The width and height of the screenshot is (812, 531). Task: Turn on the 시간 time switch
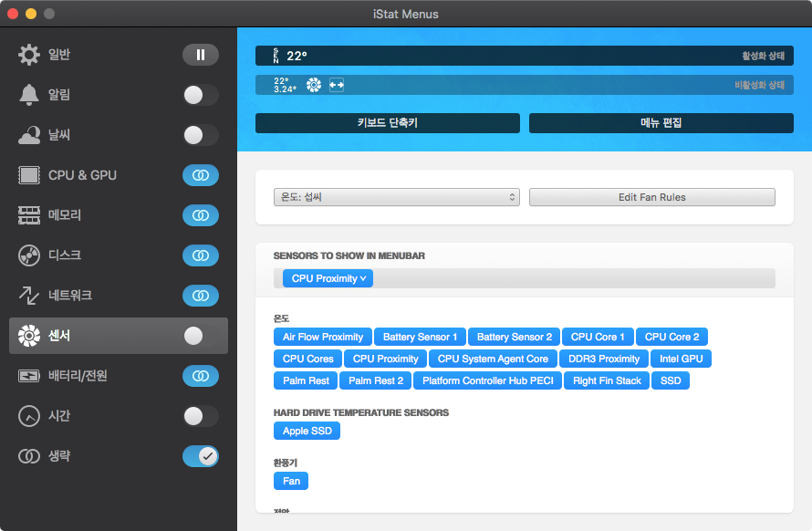pyautogui.click(x=201, y=416)
